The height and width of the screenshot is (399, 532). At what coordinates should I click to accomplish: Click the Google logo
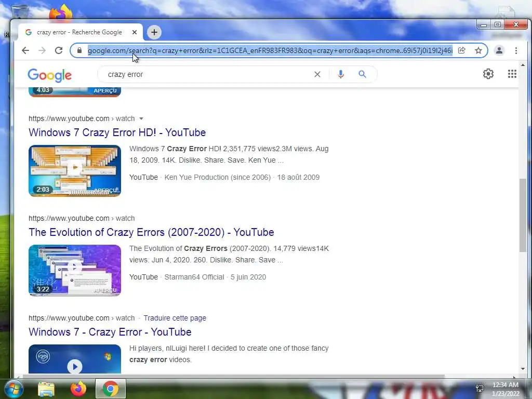pos(49,75)
